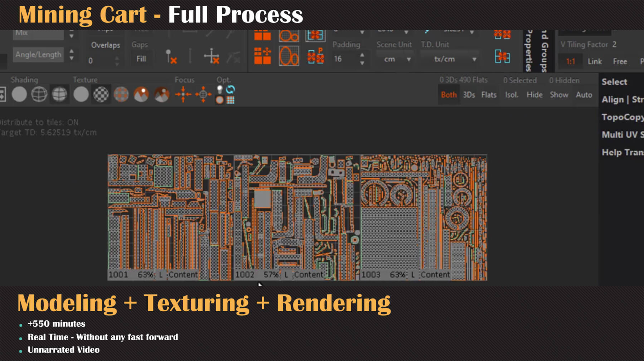Screen dimensions: 644x361
Task: Click the orange grid option icon
Action: tap(230, 100)
